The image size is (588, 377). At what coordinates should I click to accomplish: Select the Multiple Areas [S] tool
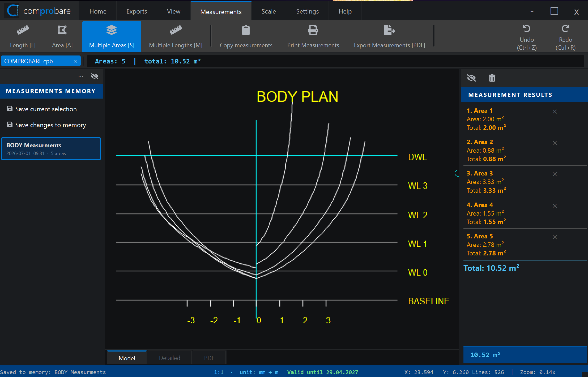click(x=112, y=36)
